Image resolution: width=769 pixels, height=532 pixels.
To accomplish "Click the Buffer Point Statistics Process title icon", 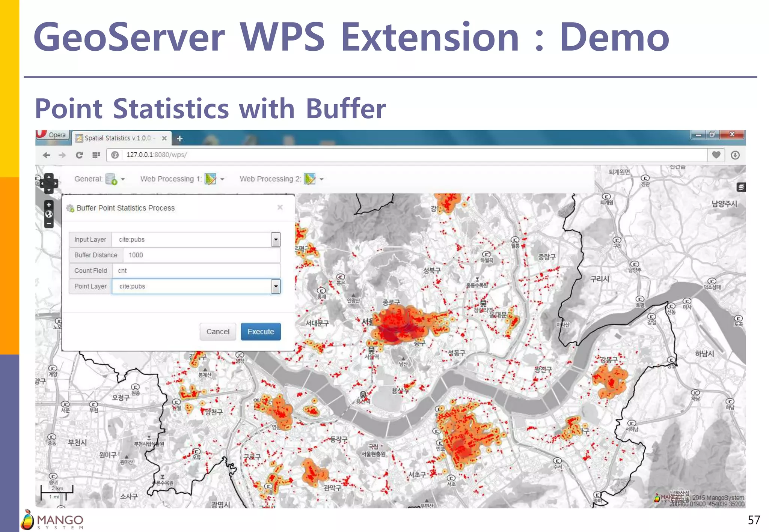I will point(70,208).
